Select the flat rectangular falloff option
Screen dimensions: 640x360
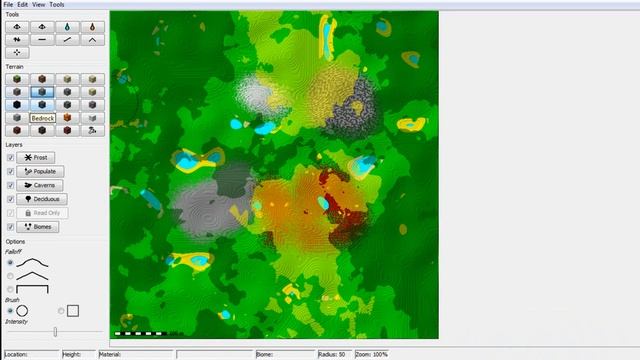coord(10,289)
